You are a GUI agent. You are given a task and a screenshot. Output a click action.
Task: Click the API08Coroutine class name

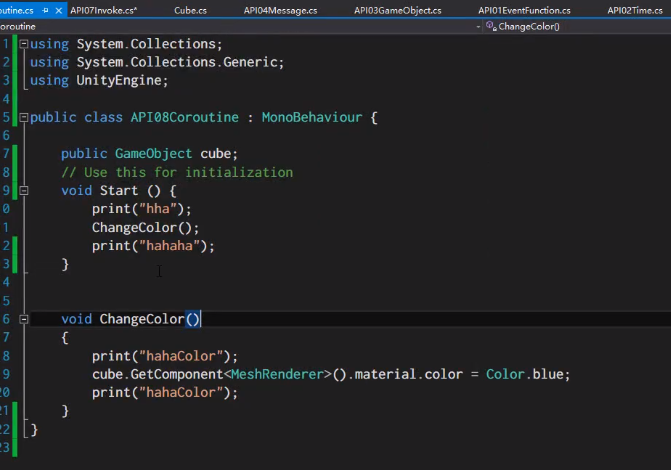click(184, 117)
